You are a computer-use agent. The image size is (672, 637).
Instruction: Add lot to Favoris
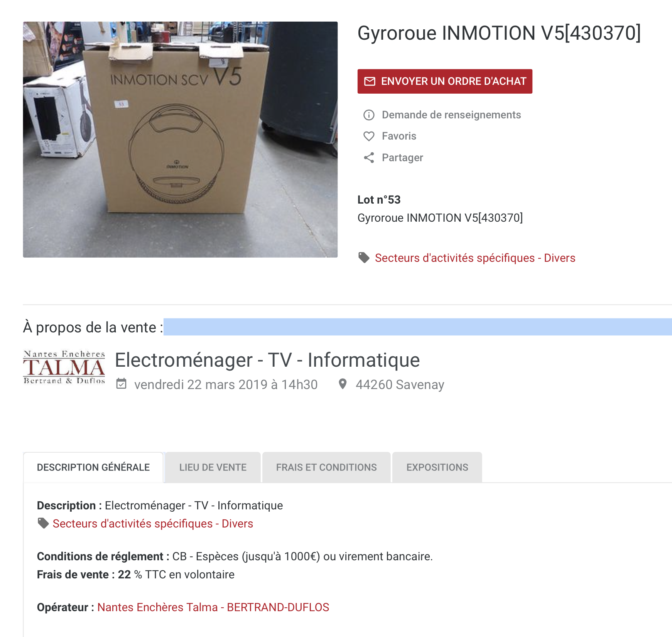pos(399,136)
